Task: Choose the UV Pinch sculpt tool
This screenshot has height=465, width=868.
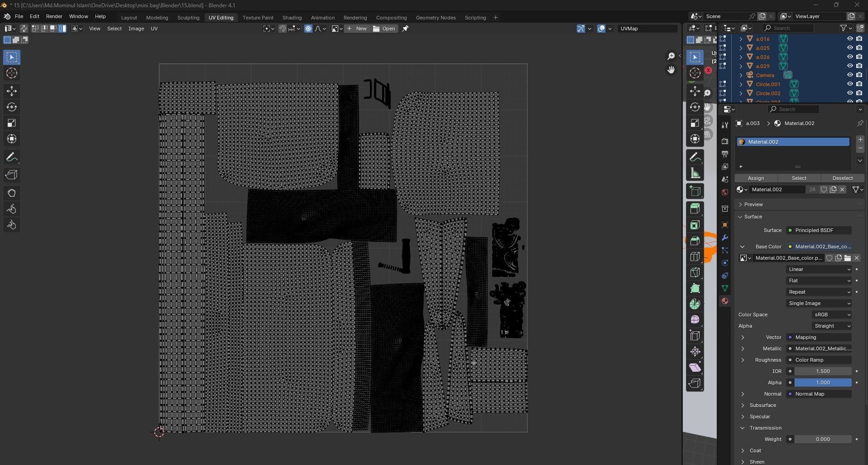Action: (12, 225)
